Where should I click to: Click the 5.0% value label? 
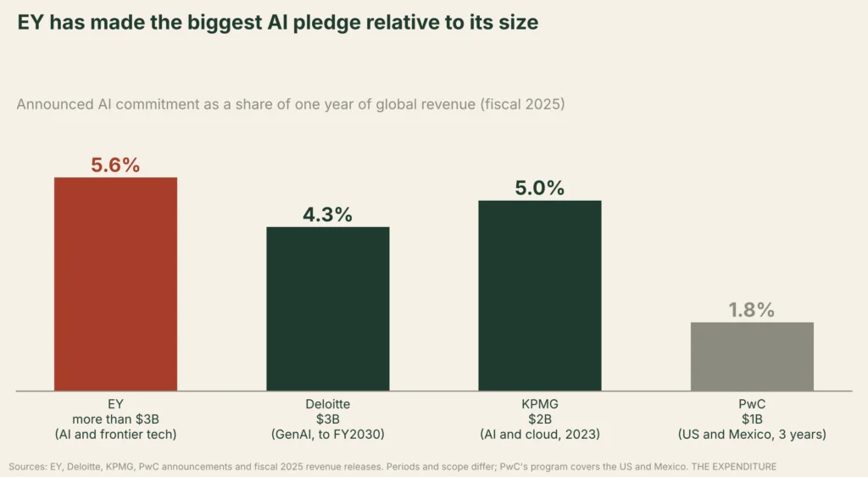(x=540, y=188)
